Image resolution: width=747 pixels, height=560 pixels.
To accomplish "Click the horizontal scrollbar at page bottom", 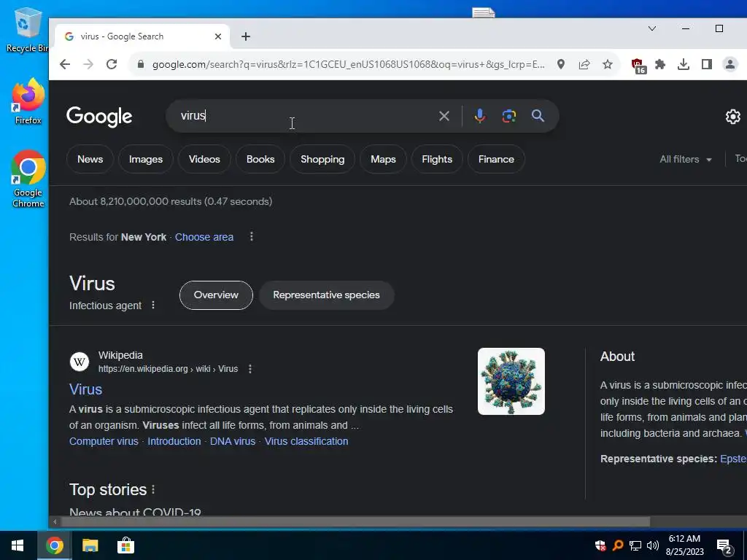I will click(355, 522).
